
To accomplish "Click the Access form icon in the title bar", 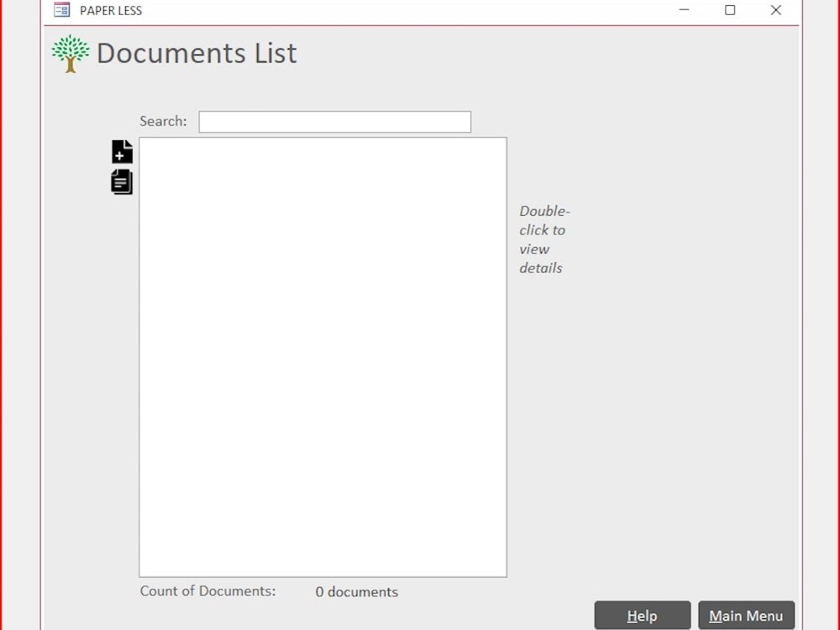I will click(x=60, y=10).
